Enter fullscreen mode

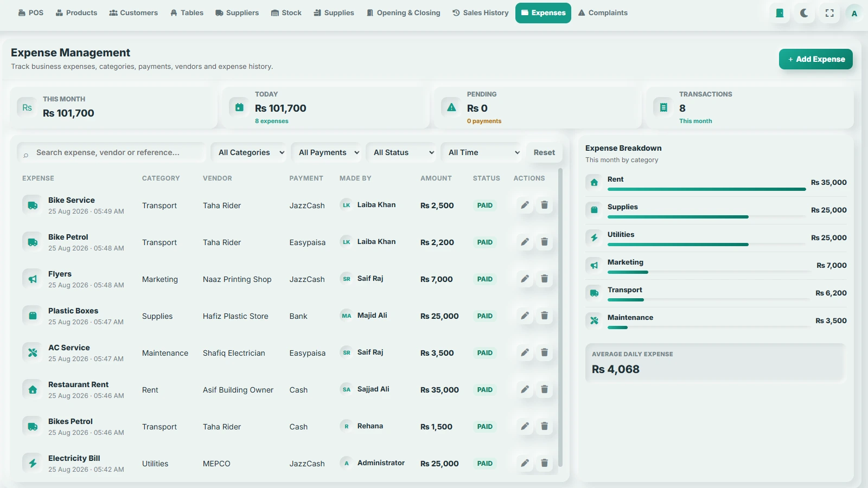pyautogui.click(x=829, y=13)
